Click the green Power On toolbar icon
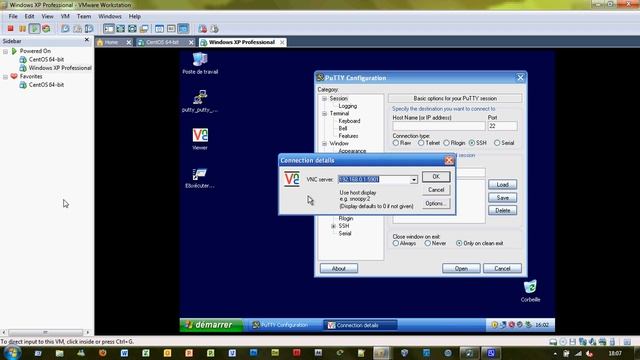The image size is (640, 360). 34,29
